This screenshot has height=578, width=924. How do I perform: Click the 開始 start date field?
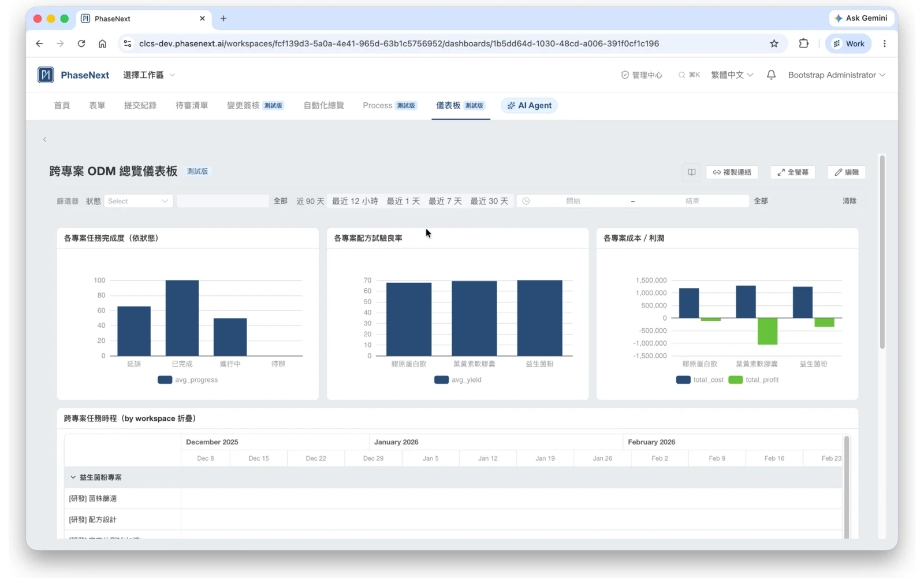(573, 201)
